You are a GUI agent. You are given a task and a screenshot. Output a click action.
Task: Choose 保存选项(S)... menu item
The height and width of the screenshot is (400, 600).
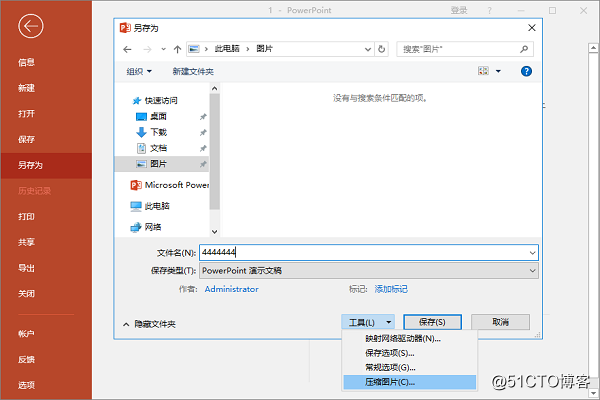pos(409,353)
